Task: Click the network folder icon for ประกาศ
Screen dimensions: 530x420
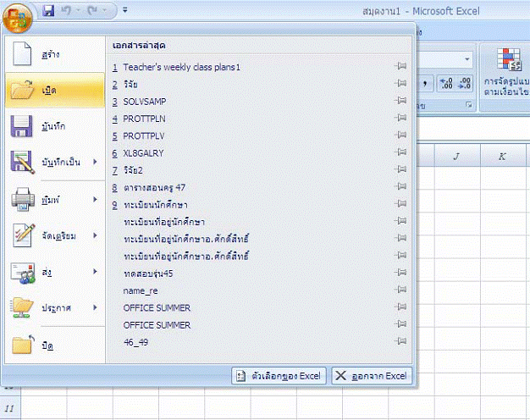Action: 22,308
